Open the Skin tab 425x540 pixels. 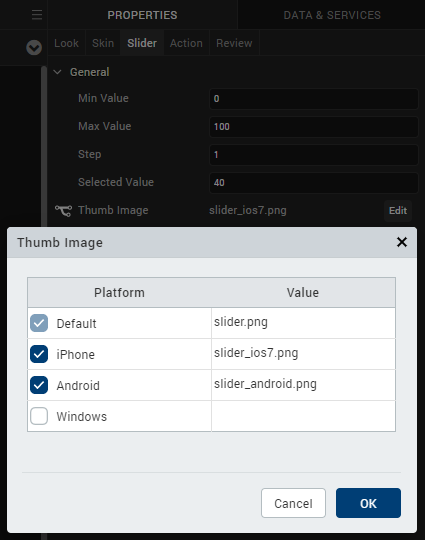click(x=103, y=43)
